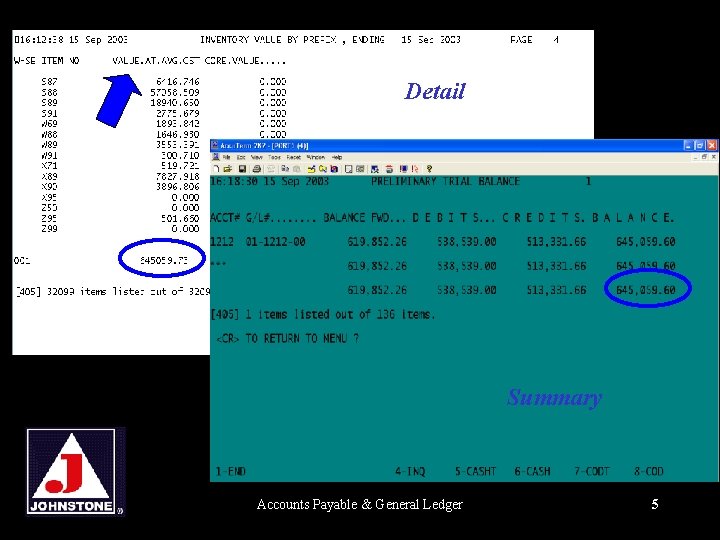
Task: Click debits '538,539.00' in the 1212 row
Action: [467, 242]
